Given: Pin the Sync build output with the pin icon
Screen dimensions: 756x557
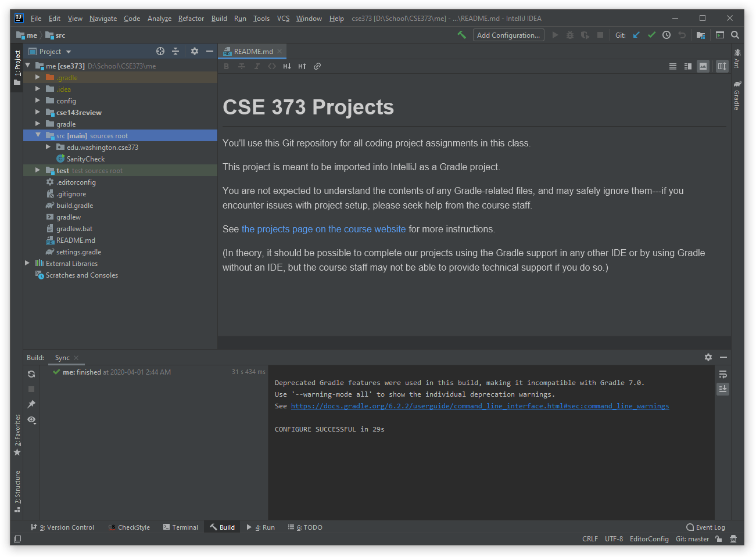Looking at the screenshot, I should coord(31,404).
